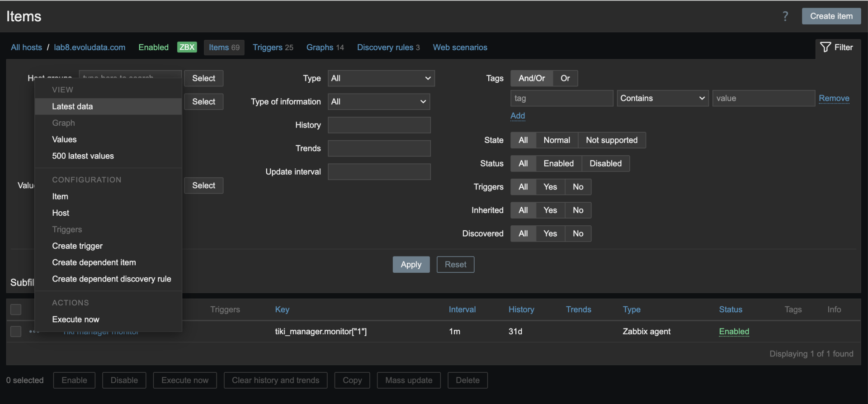Click the bottom Mass update button

point(409,380)
